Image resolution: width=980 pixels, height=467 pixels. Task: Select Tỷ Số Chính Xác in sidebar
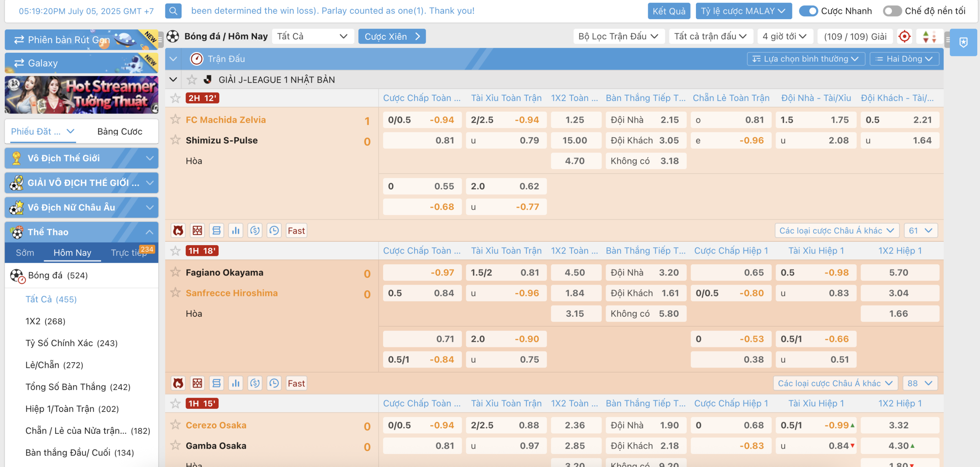click(72, 343)
